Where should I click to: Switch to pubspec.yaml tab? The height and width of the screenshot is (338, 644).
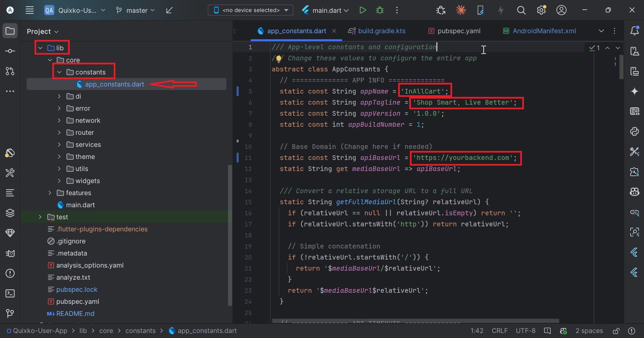pyautogui.click(x=454, y=31)
